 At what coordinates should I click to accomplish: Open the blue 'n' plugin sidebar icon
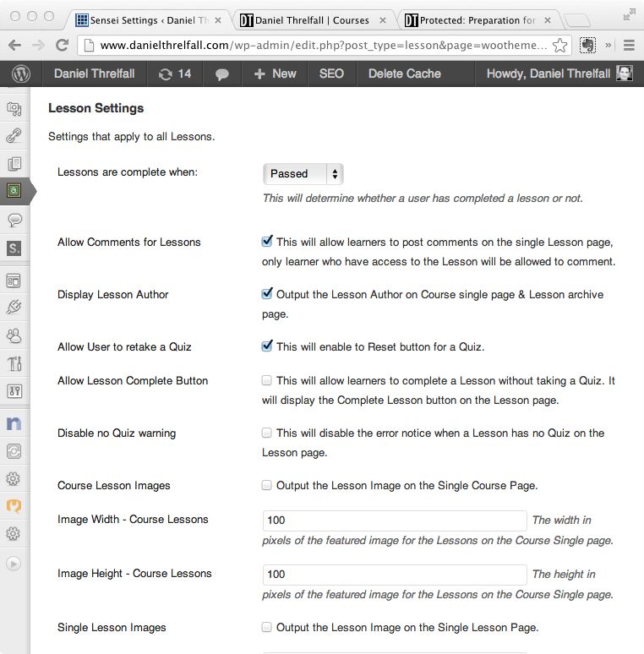14,423
